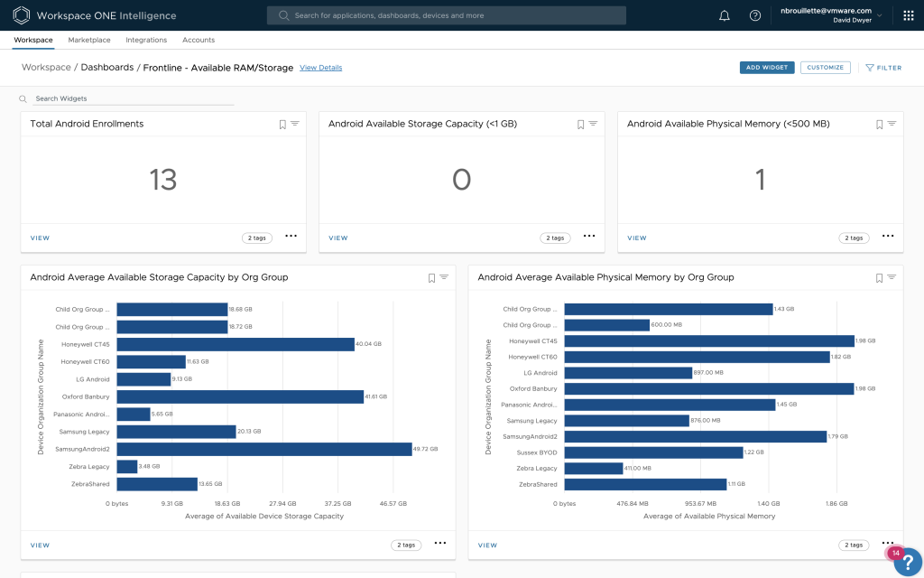
Task: Open the View Details link
Action: tap(320, 68)
